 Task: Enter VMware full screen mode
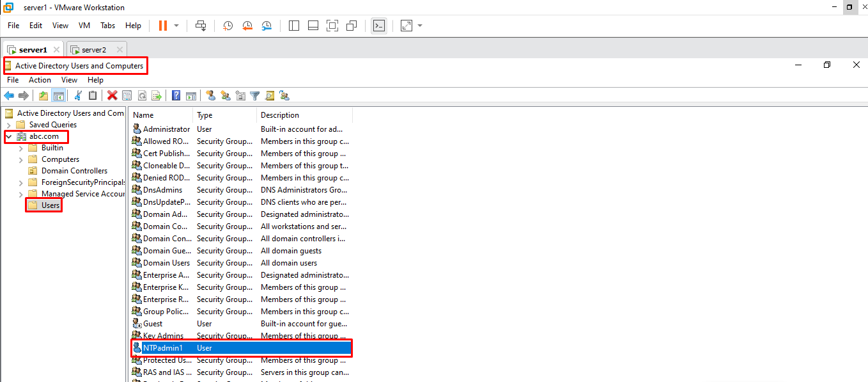[x=332, y=26]
